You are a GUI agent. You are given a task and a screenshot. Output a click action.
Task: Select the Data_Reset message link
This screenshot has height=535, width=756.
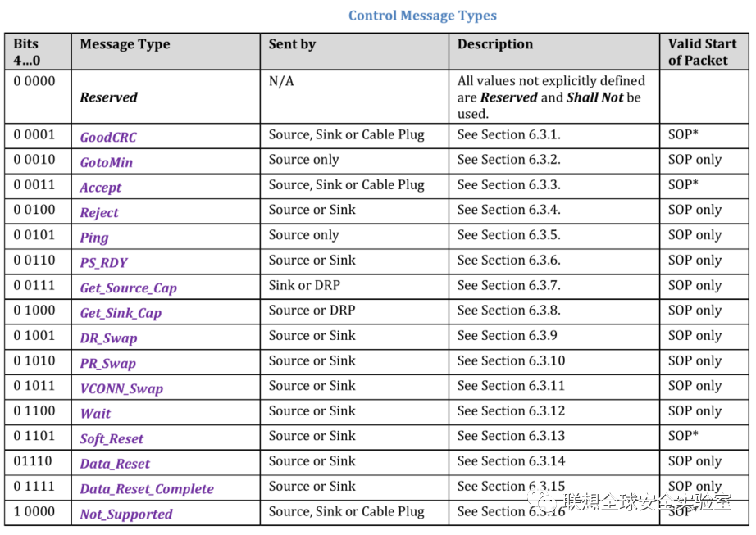coord(115,464)
